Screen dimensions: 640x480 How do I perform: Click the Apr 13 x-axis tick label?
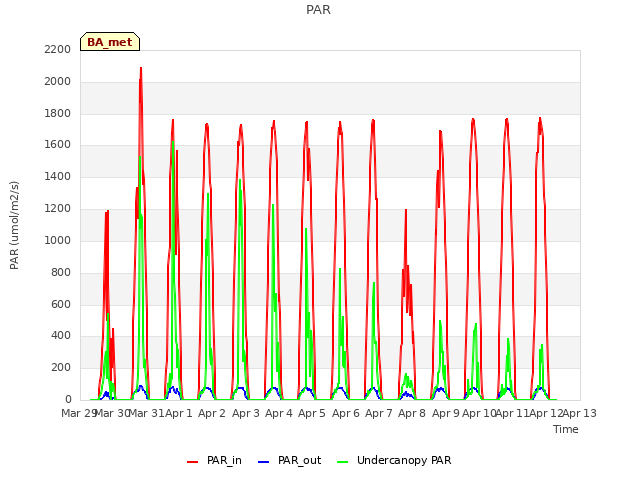coord(580,413)
